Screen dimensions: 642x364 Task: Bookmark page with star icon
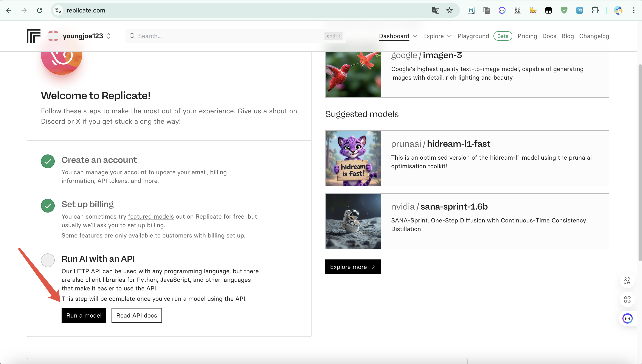[449, 10]
